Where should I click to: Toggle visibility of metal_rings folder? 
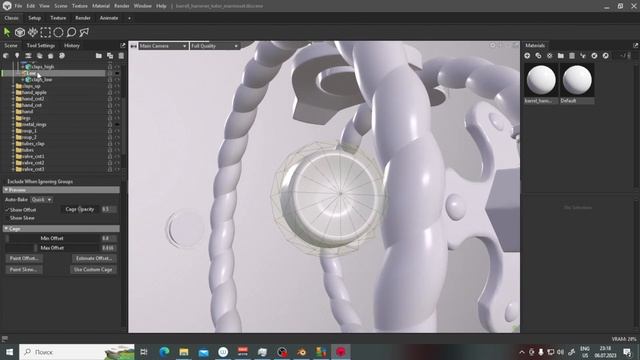pos(117,124)
